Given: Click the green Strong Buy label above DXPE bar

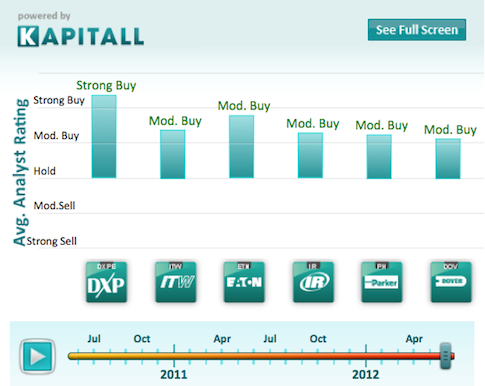Looking at the screenshot, I should click(x=106, y=86).
